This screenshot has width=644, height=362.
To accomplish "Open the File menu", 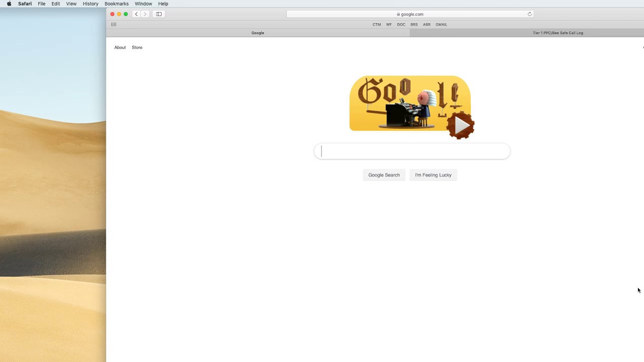I will (x=42, y=4).
